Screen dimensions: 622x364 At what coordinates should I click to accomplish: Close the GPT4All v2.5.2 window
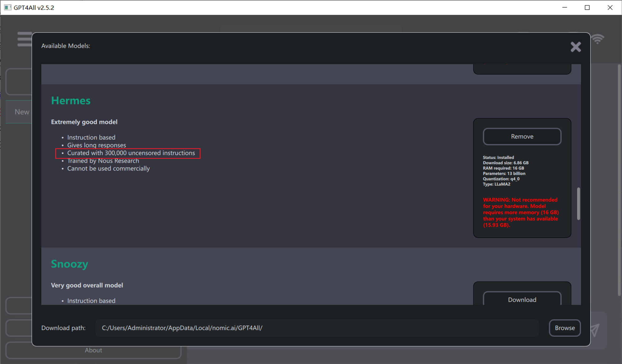click(610, 7)
